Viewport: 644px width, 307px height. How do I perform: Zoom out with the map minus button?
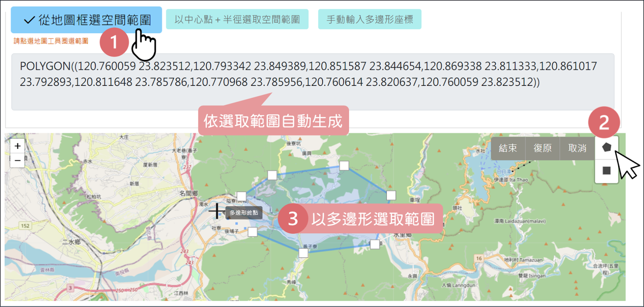tap(18, 160)
